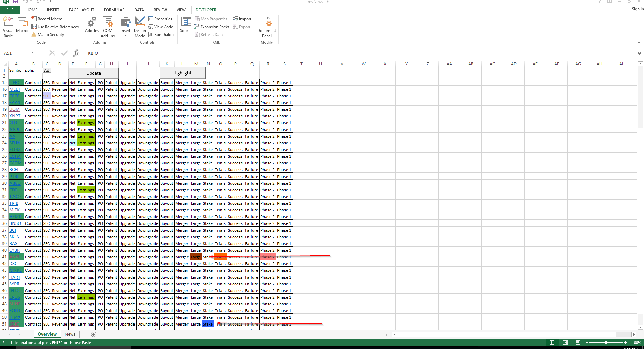Select the blue Stake cell in row 51
This screenshot has width=644, height=349.
[x=208, y=324]
